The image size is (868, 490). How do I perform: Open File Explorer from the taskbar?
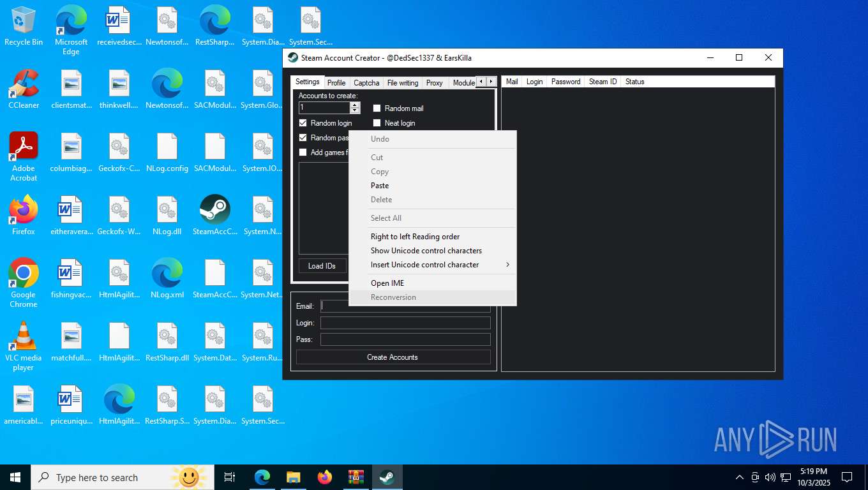(294, 477)
